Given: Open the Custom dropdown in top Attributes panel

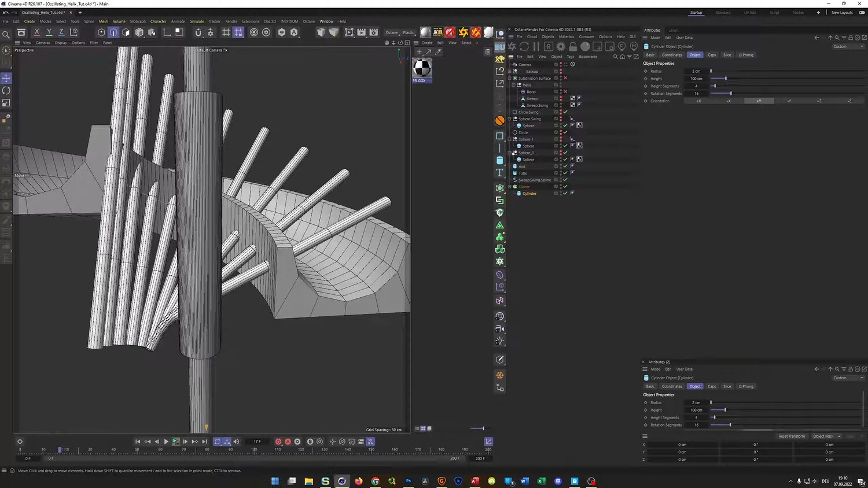Looking at the screenshot, I should pyautogui.click(x=848, y=46).
